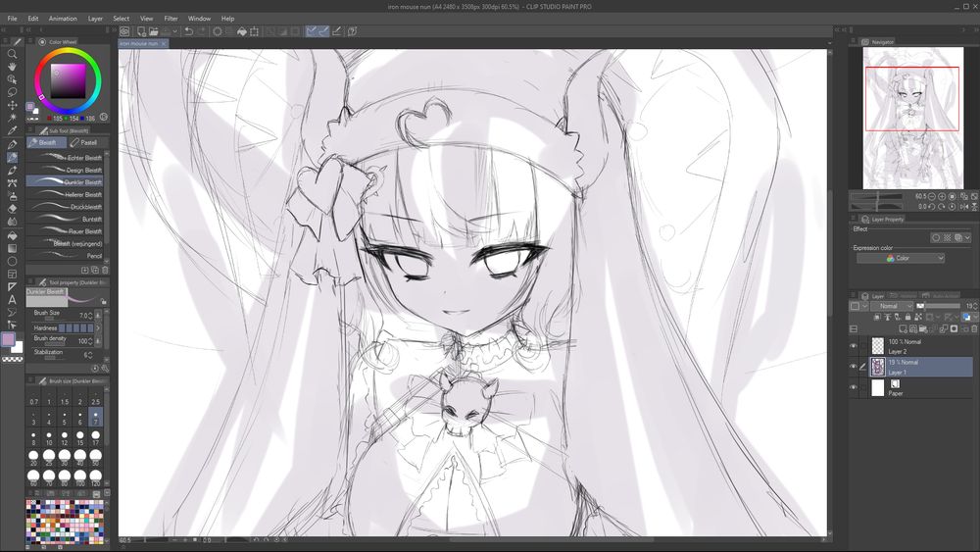Open Expression color dropdown

901,258
